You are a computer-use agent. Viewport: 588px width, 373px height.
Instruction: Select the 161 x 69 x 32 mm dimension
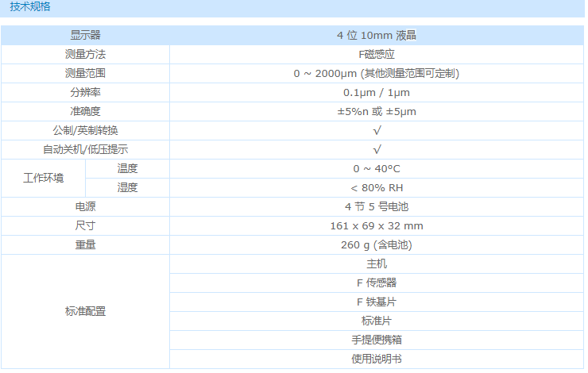click(x=377, y=225)
